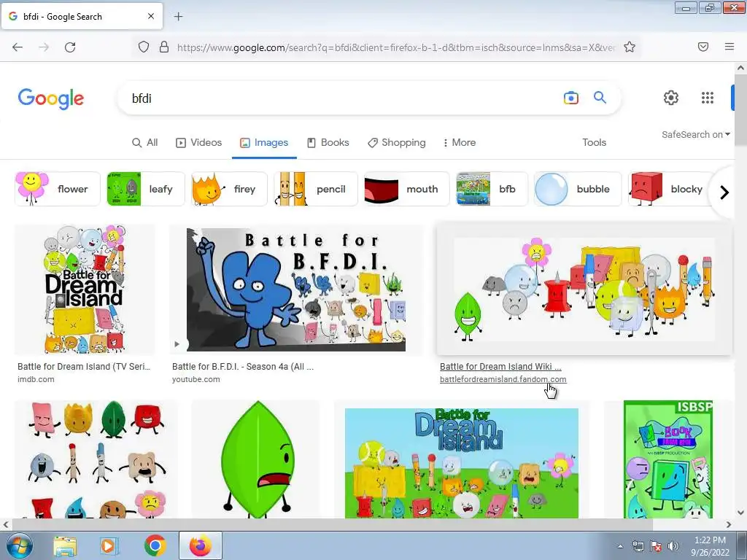Click the imdb.com source text

(x=36, y=379)
